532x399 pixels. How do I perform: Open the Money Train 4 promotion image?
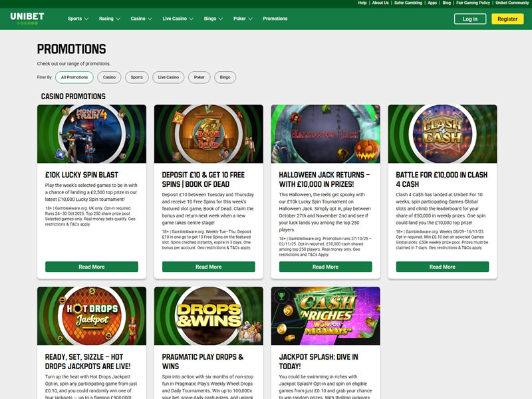pyautogui.click(x=92, y=134)
